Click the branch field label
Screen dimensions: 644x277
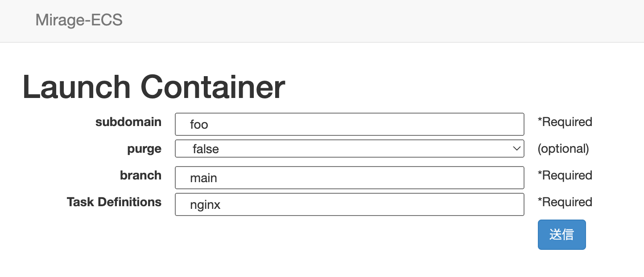(x=140, y=175)
